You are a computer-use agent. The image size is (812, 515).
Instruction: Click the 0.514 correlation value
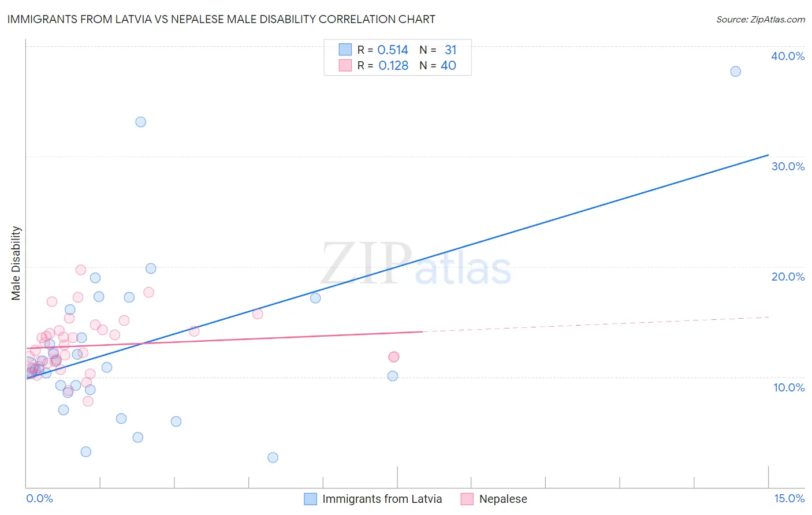393,50
